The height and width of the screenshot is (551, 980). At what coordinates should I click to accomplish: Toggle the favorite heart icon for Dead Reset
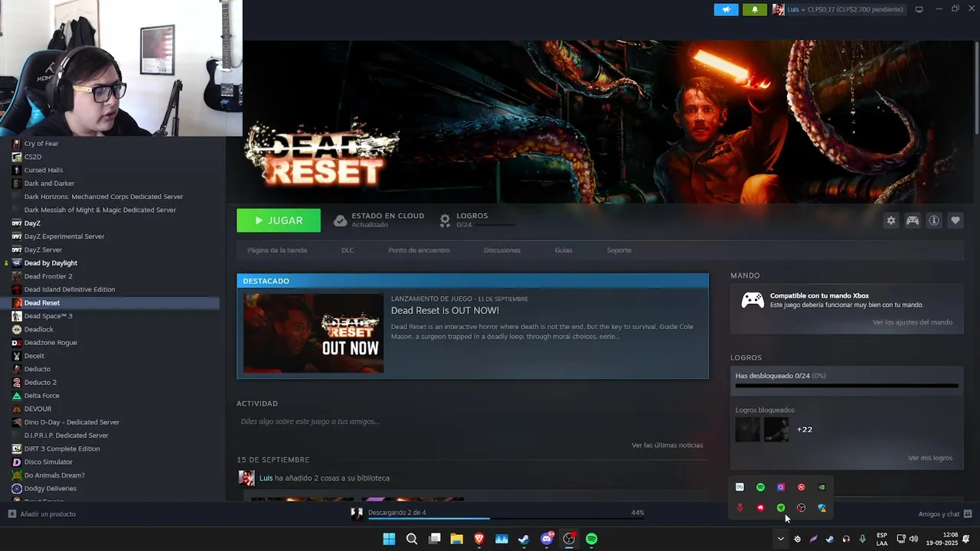pos(955,220)
